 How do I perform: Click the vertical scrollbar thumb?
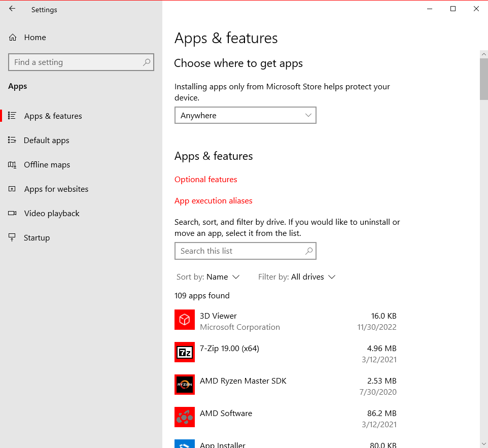pyautogui.click(x=483, y=79)
